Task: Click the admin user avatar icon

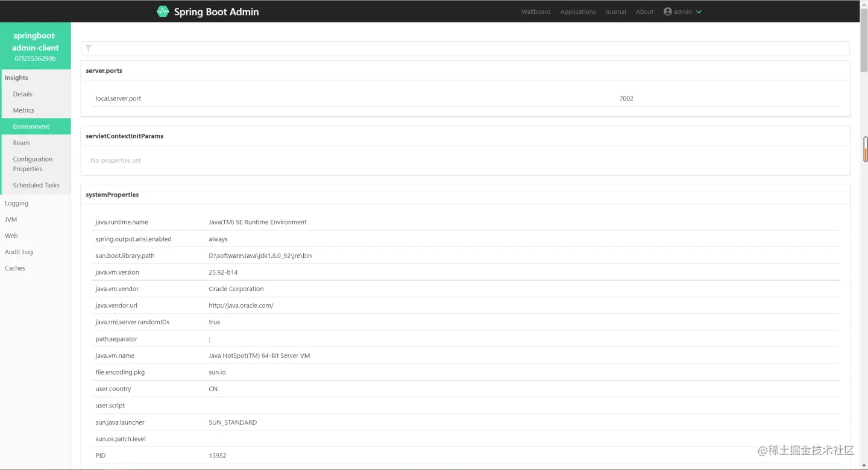Action: [667, 11]
